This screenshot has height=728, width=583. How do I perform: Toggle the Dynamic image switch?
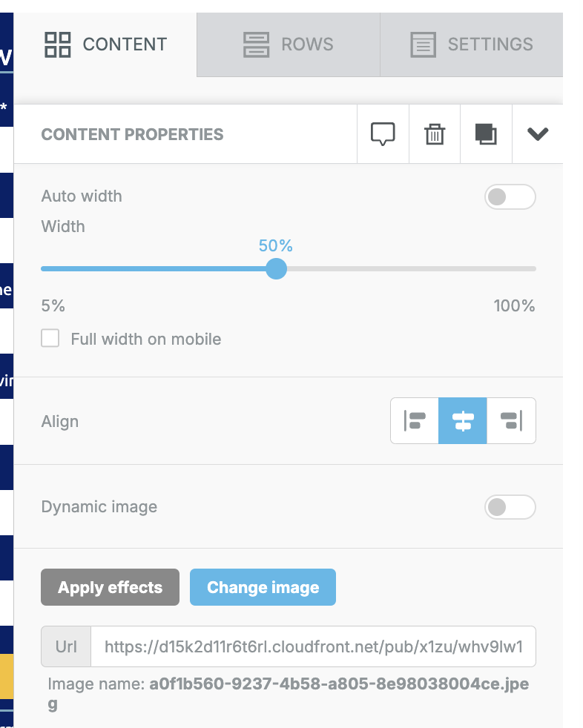[510, 507]
